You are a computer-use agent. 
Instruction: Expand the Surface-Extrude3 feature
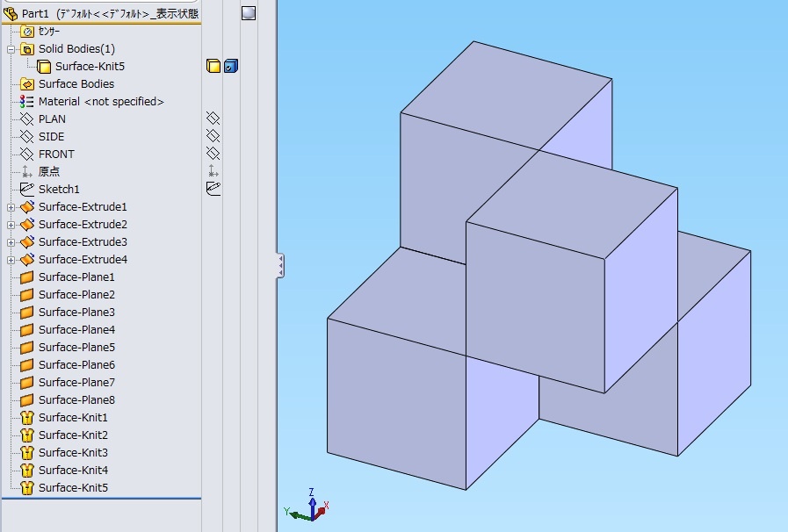coord(11,242)
